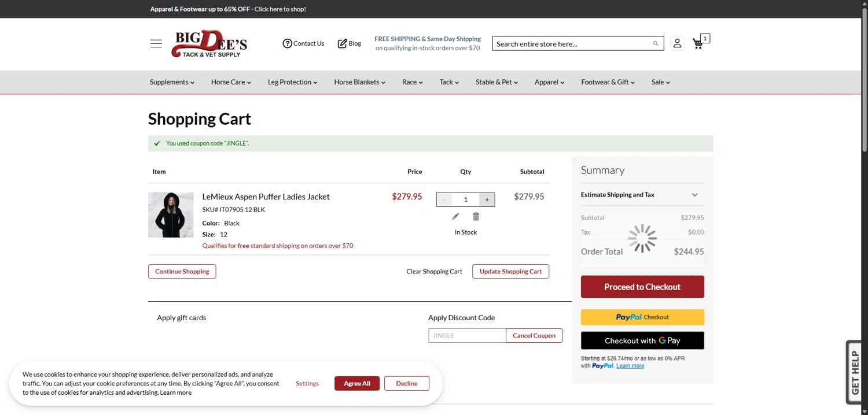This screenshot has height=415, width=868.
Task: Open LeMieux Aspen Puffer Ladies Jacket link
Action: 266,197
